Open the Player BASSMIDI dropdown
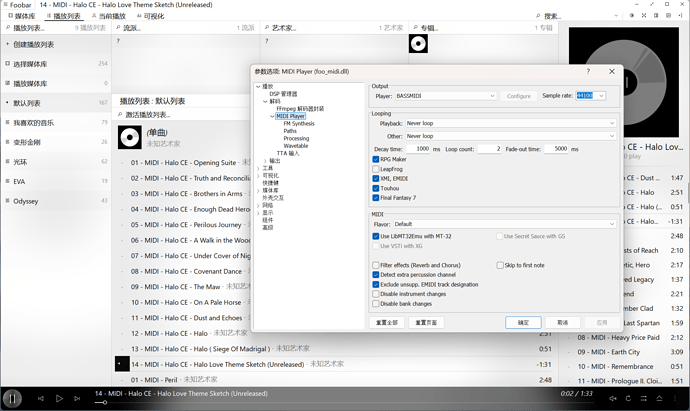Screen dimensions: 690x411 tap(445, 96)
